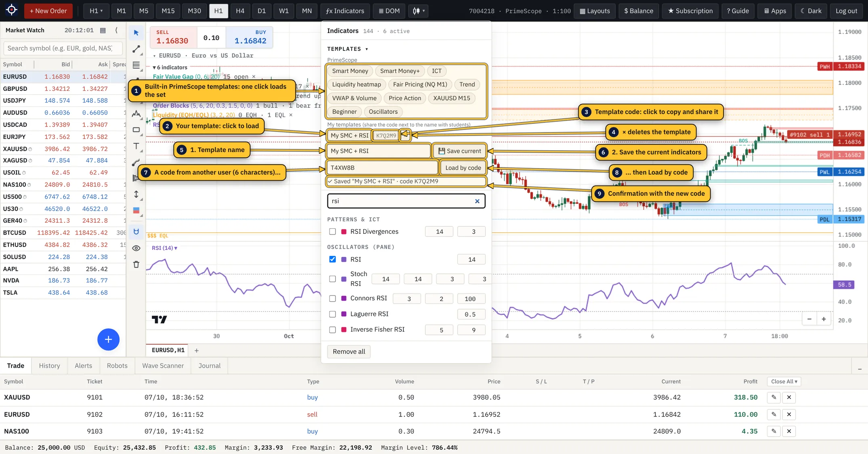Click the New Order button
This screenshot has height=454, width=868.
48,11
